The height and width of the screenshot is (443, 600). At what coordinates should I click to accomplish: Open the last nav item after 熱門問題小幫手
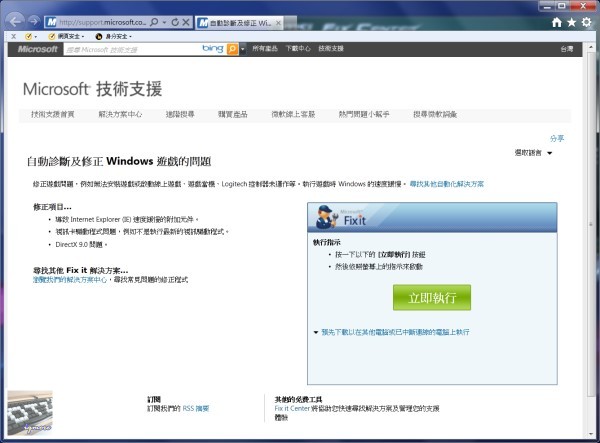pos(435,114)
